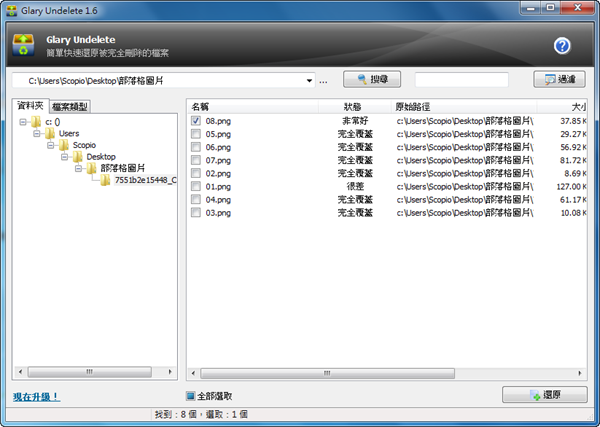Click the folder tree horizontal scrollbar thumb
Image resolution: width=600 pixels, height=427 pixels.
(x=90, y=372)
